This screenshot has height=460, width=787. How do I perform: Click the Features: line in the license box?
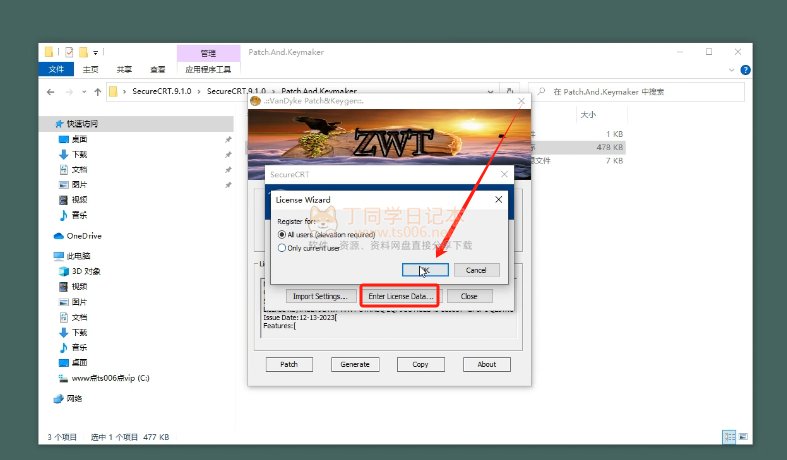280,325
